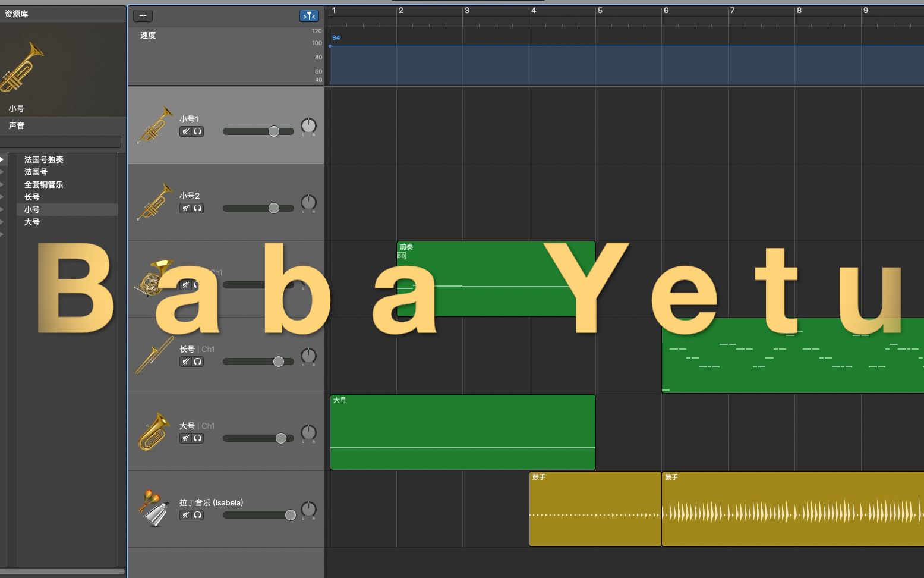
Task: Click bar 8 on the ruler
Action: 799,10
